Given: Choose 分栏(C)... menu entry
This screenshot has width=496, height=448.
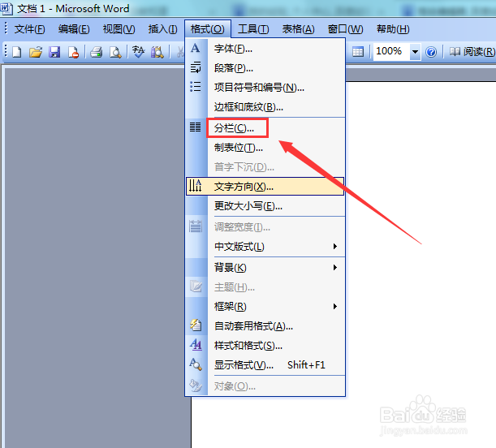Looking at the screenshot, I should [265, 128].
